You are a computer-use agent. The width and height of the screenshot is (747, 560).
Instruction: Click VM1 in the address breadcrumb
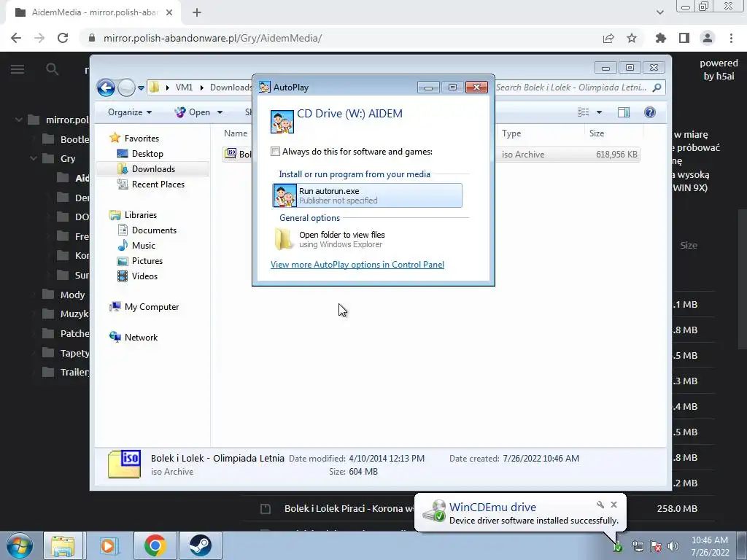click(184, 87)
